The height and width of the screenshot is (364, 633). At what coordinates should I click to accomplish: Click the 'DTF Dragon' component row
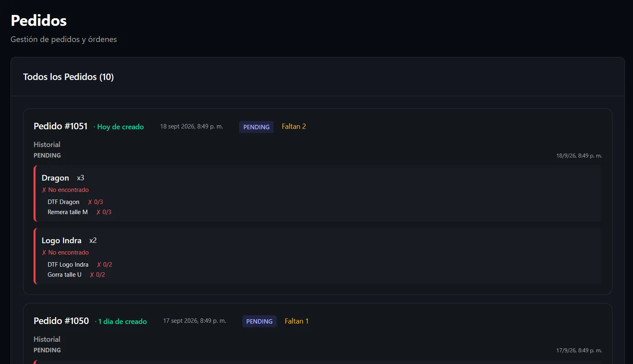coord(63,202)
